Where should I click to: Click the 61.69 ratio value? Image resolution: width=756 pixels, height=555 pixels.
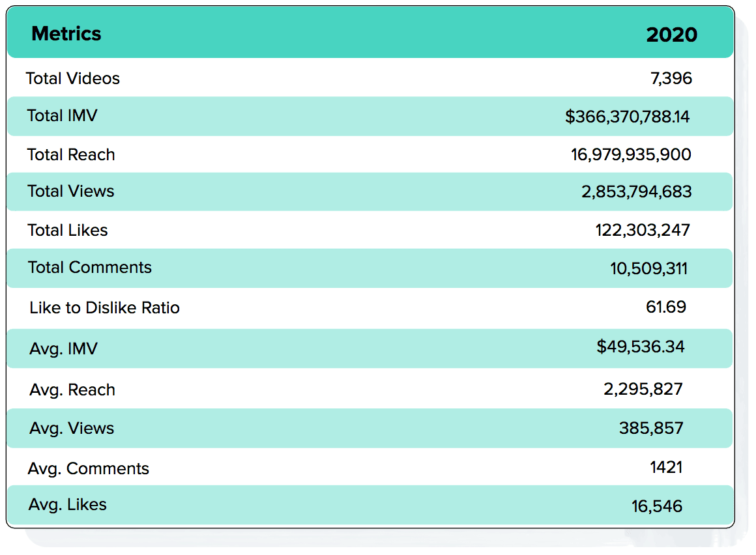[665, 307]
